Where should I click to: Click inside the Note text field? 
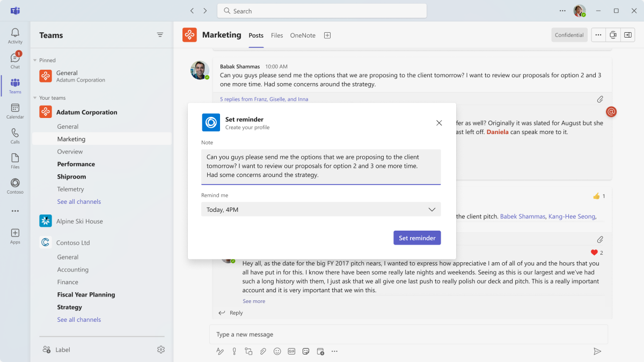point(321,166)
